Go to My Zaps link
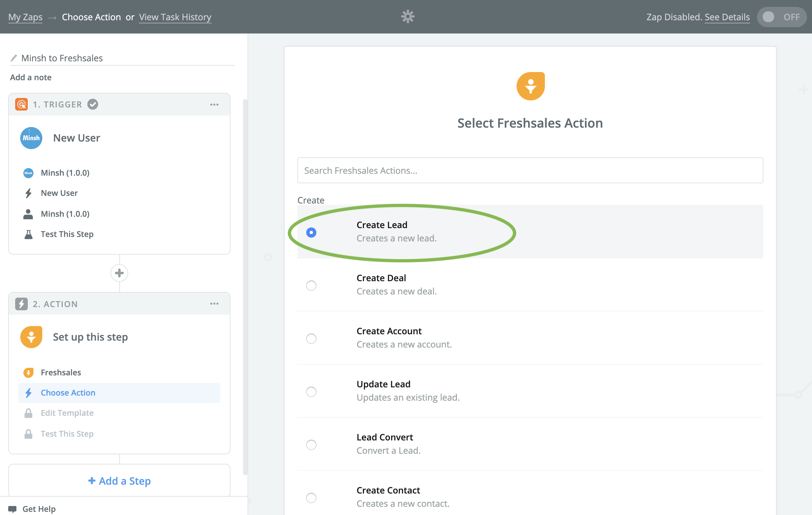 (25, 17)
